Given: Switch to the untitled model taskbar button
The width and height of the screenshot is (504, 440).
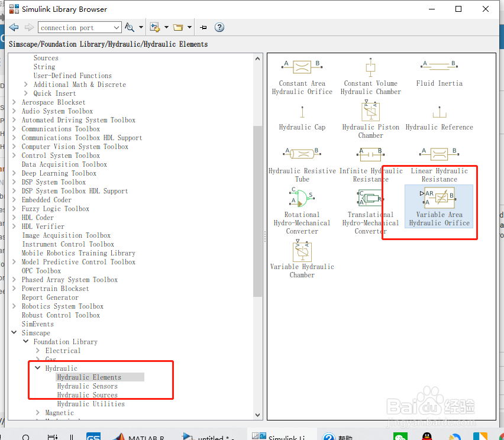Looking at the screenshot, I should [x=209, y=436].
